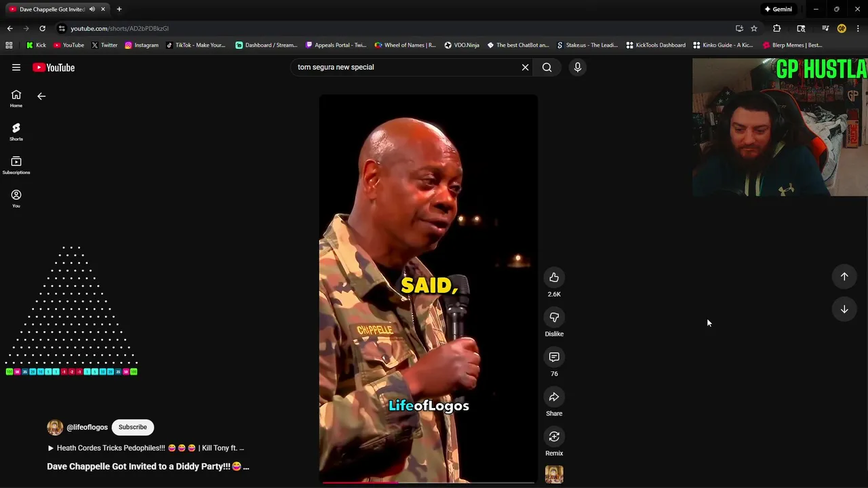Go to previous short with up arrow
Viewport: 868px width, 488px height.
pos(844,277)
